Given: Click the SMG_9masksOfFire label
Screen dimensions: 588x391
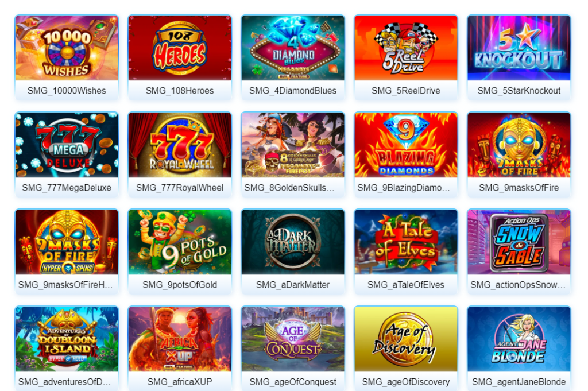Looking at the screenshot, I should (519, 188).
